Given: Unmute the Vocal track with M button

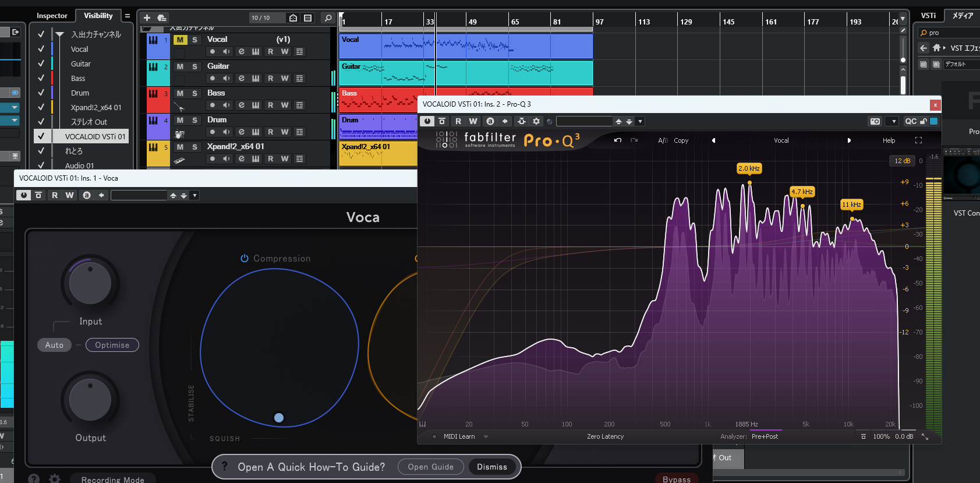Looking at the screenshot, I should click(180, 40).
